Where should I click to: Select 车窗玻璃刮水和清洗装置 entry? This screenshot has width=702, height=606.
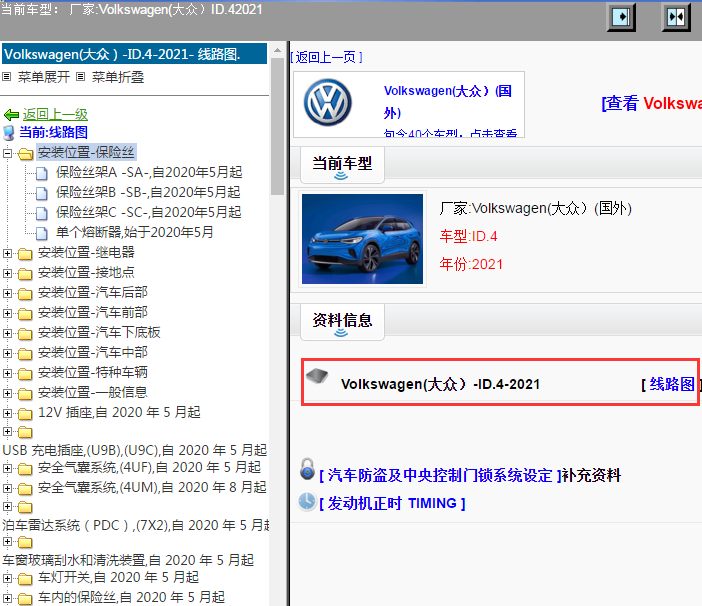(128, 560)
